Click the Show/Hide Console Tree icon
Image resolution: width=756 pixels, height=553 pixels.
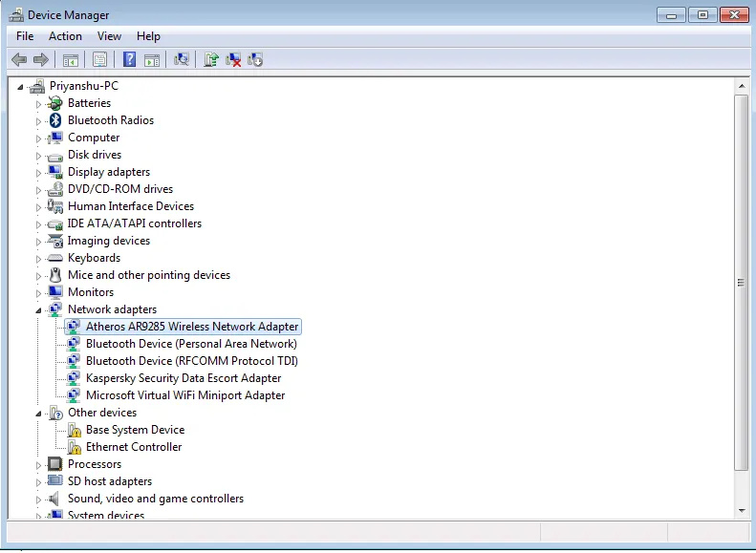pyautogui.click(x=71, y=60)
